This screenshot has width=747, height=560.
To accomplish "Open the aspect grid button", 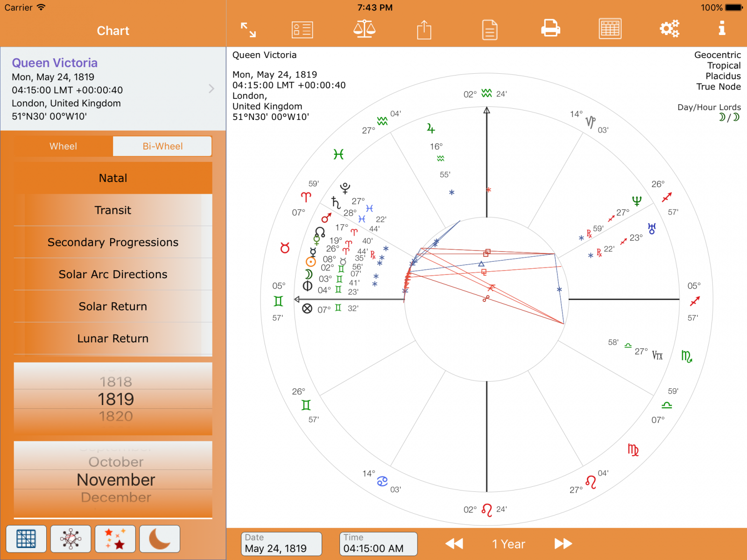I will click(x=26, y=539).
